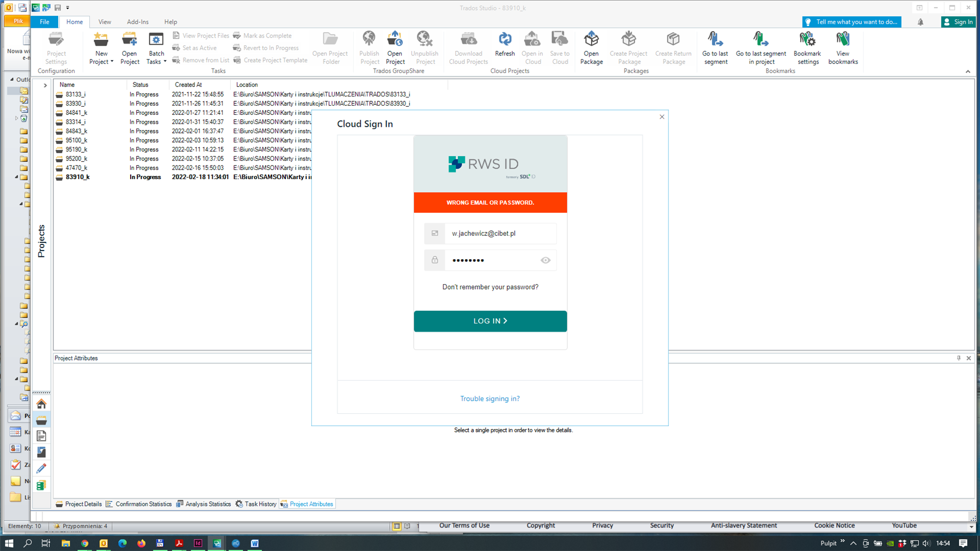Switch to Projects view icon
The height and width of the screenshot is (551, 980).
tap(41, 420)
